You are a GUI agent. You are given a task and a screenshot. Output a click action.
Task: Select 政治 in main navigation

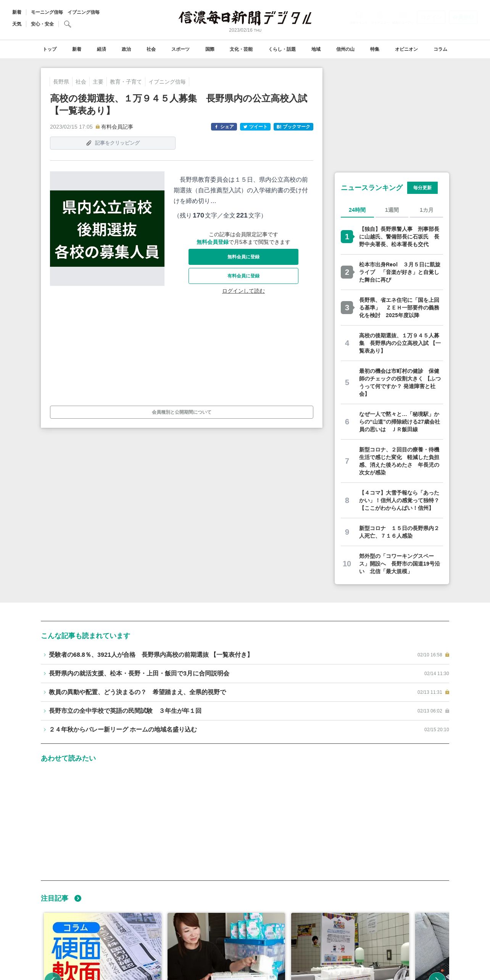coord(126,49)
